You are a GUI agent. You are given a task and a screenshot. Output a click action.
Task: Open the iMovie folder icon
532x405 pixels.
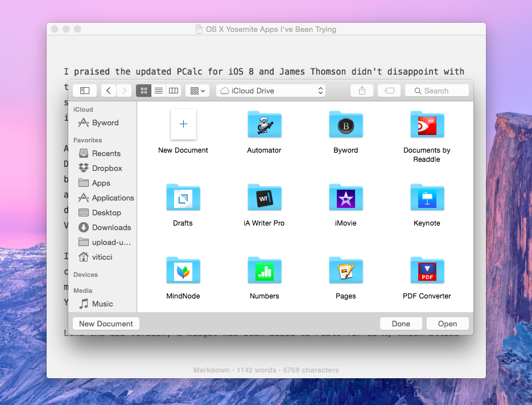(346, 198)
